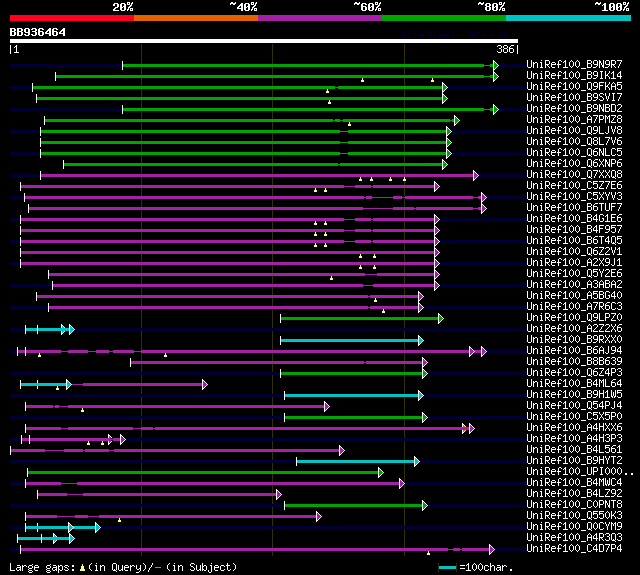
Task: Choose the UniRef100_B6T4Q5 subject name
Action: [574, 241]
